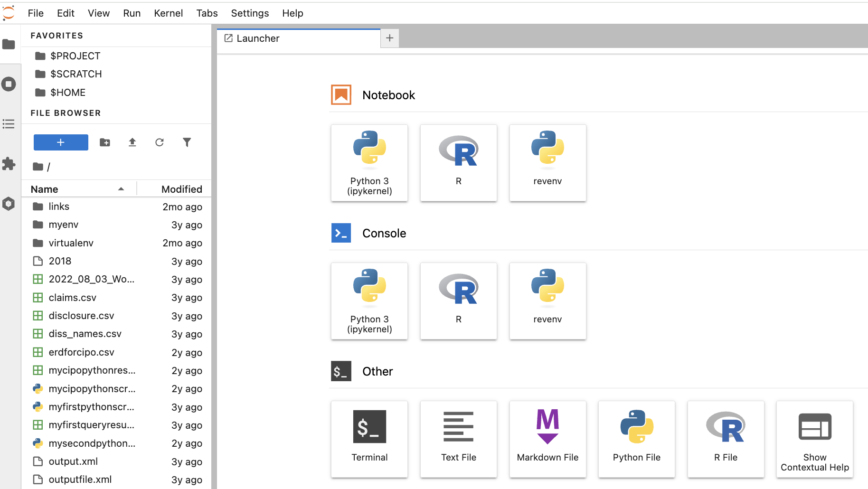
Task: Start an R console
Action: [458, 301]
